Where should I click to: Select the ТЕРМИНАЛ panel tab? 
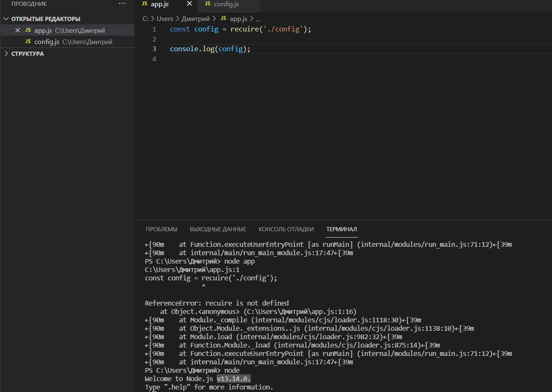pos(342,229)
